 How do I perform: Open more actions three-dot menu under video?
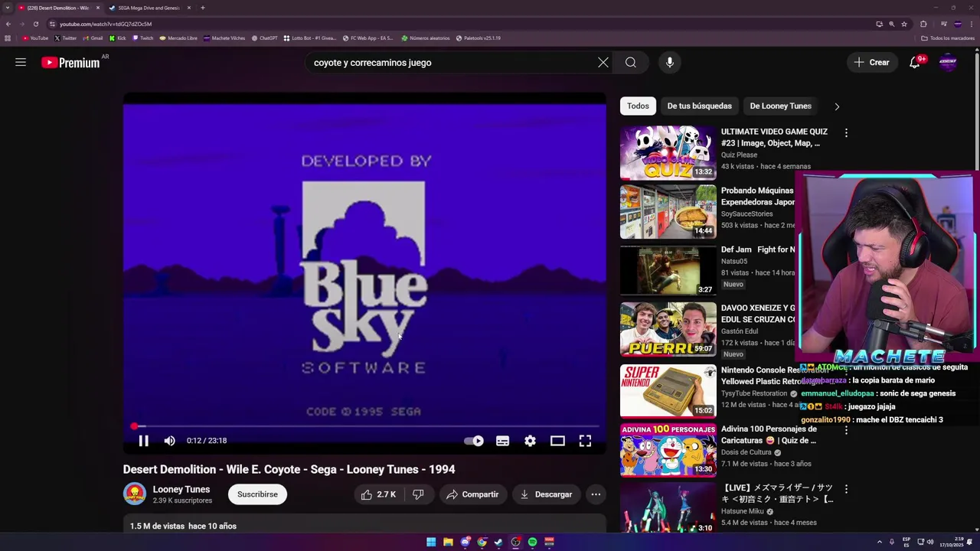coord(596,494)
